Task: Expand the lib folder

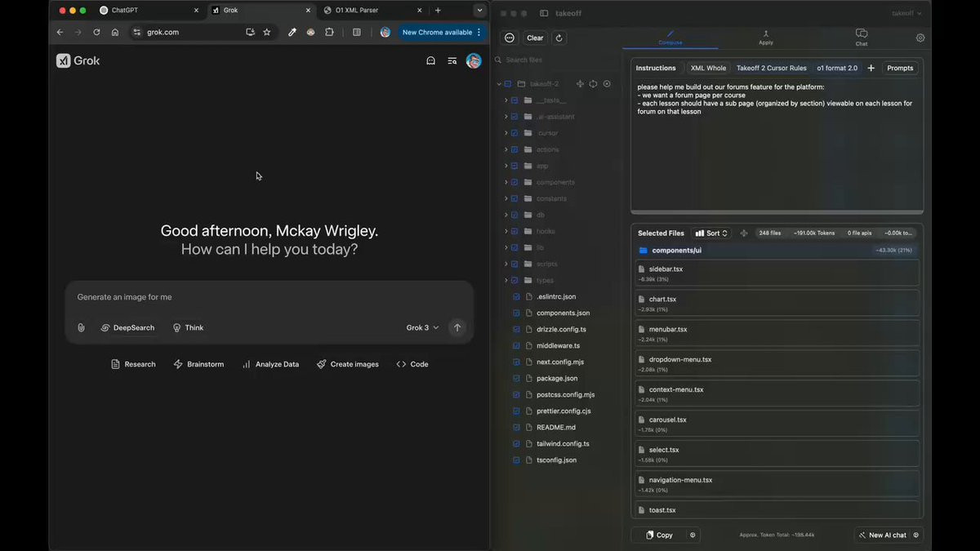Action: (x=506, y=247)
